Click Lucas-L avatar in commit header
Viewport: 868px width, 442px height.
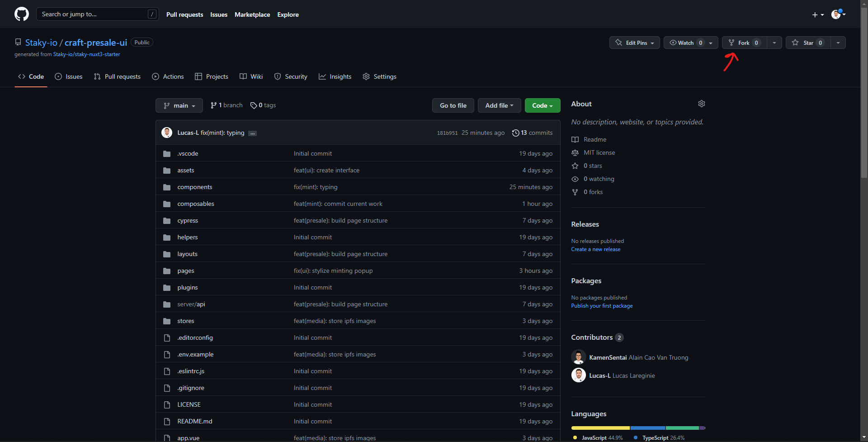pyautogui.click(x=167, y=133)
